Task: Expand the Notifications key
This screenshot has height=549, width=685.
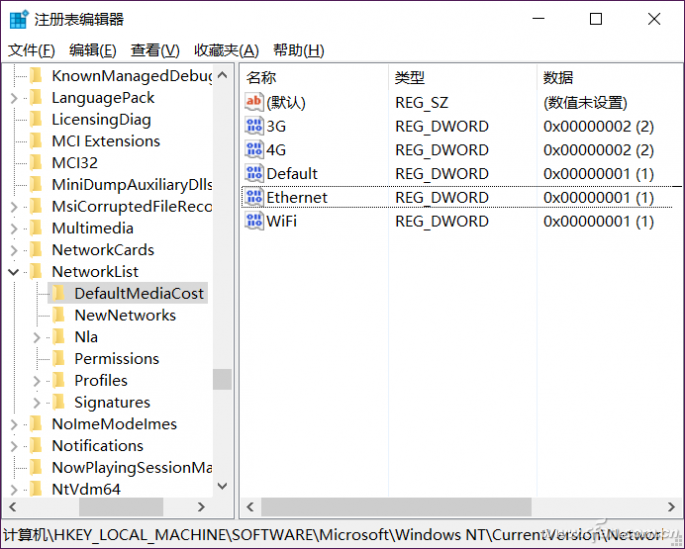Action: tap(14, 446)
